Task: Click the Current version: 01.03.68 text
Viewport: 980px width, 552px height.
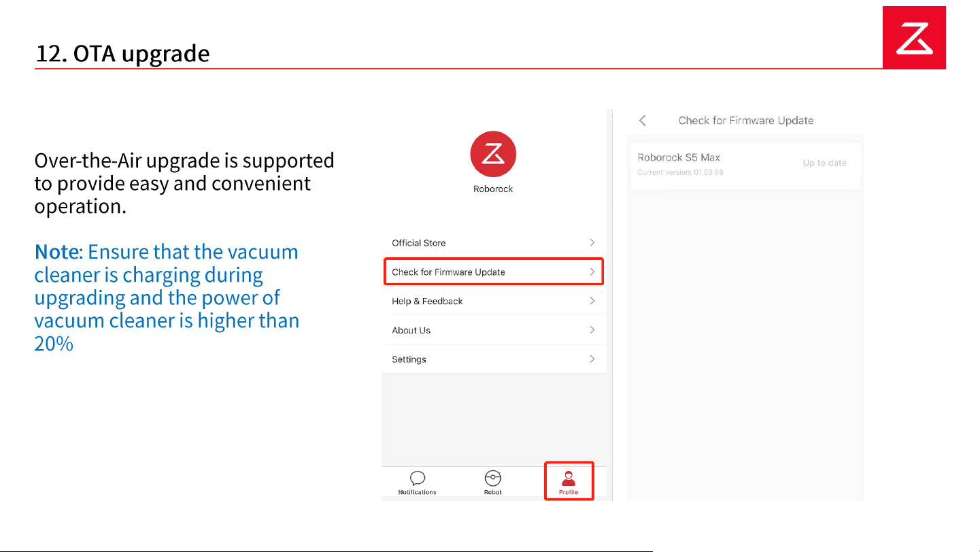Action: click(x=681, y=173)
